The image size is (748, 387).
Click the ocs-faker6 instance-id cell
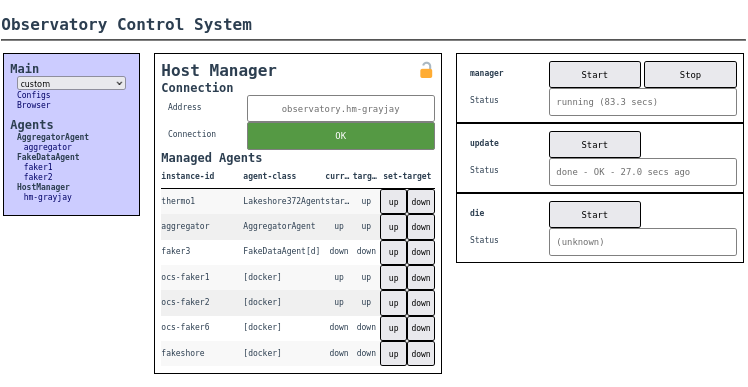point(185,327)
